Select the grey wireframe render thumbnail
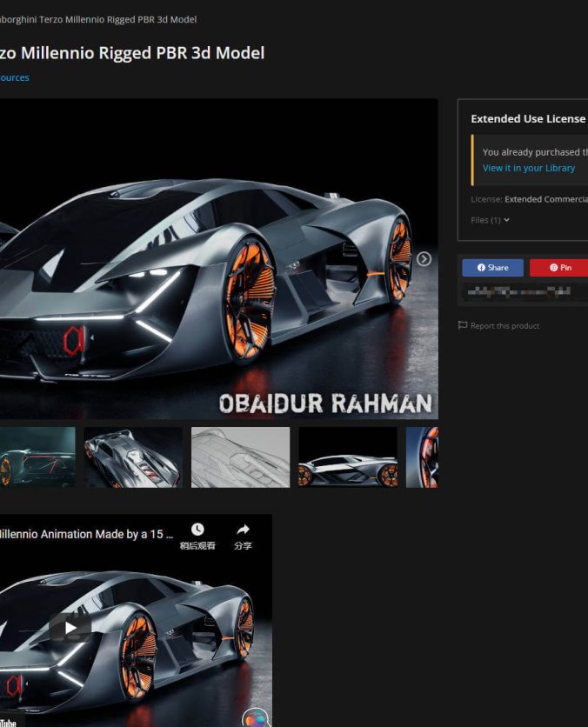Screen dimensions: 588x727 click(240, 457)
